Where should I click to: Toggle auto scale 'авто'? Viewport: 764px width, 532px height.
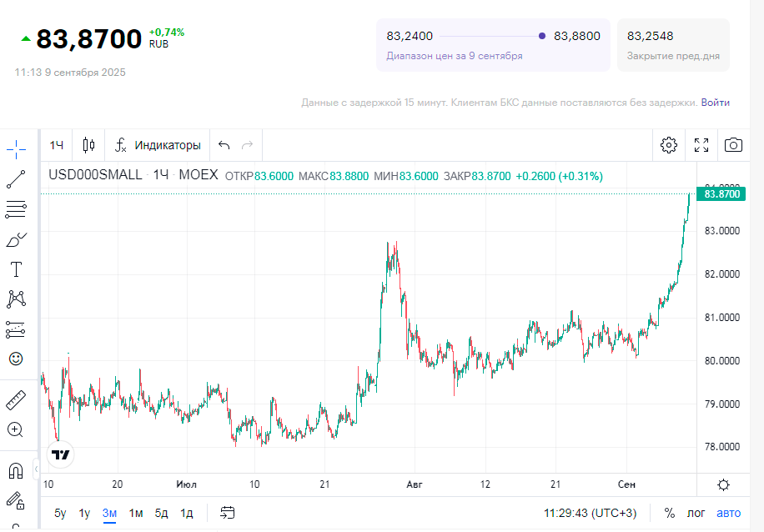[728, 513]
